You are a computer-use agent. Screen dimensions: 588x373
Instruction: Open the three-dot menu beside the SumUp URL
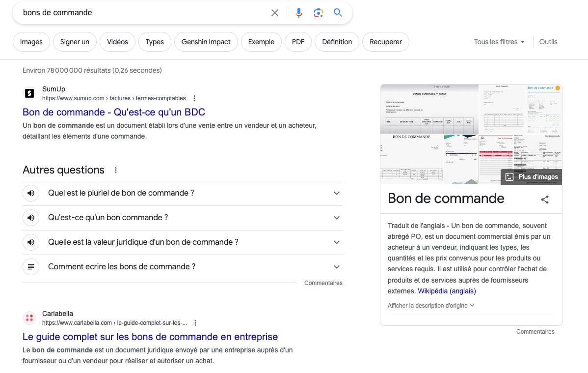coord(194,98)
